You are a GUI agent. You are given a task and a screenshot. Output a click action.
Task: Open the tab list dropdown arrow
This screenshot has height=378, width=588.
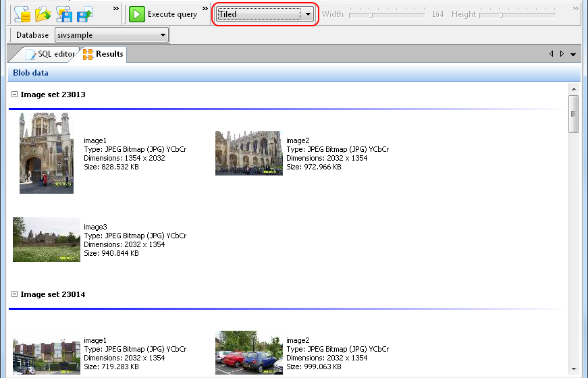pyautogui.click(x=573, y=54)
